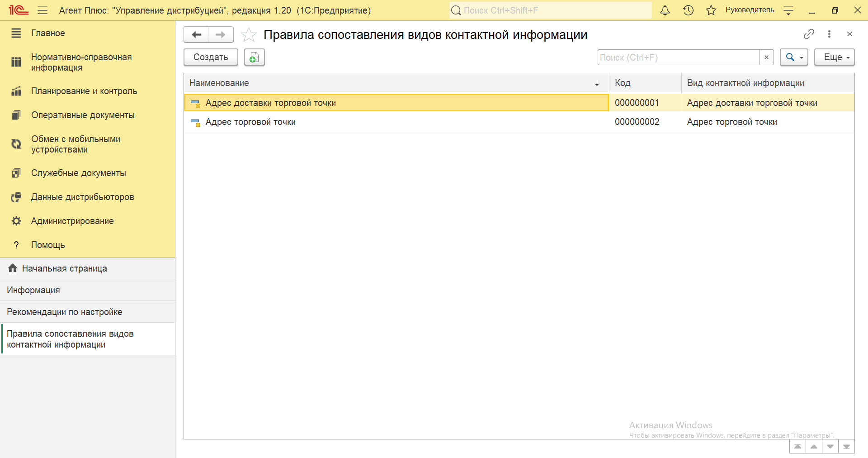Screen dimensions: 868x458
Task: Click the Администрирование gear icon
Action: pyautogui.click(x=16, y=221)
